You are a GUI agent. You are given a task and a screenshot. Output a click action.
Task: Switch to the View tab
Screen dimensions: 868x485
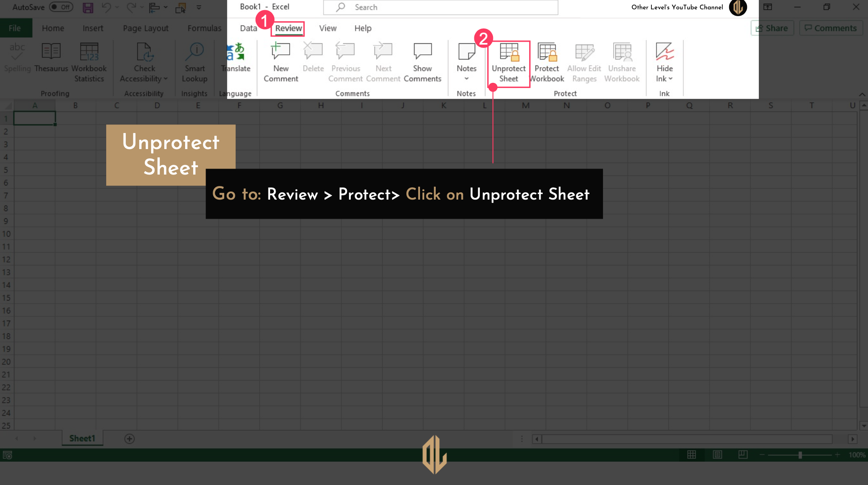tap(328, 28)
